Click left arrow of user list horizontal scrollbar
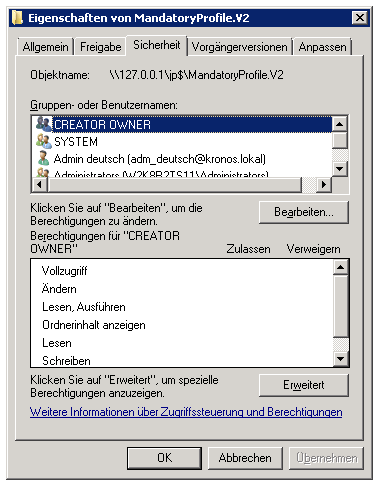This screenshot has width=384, height=488. 40,184
